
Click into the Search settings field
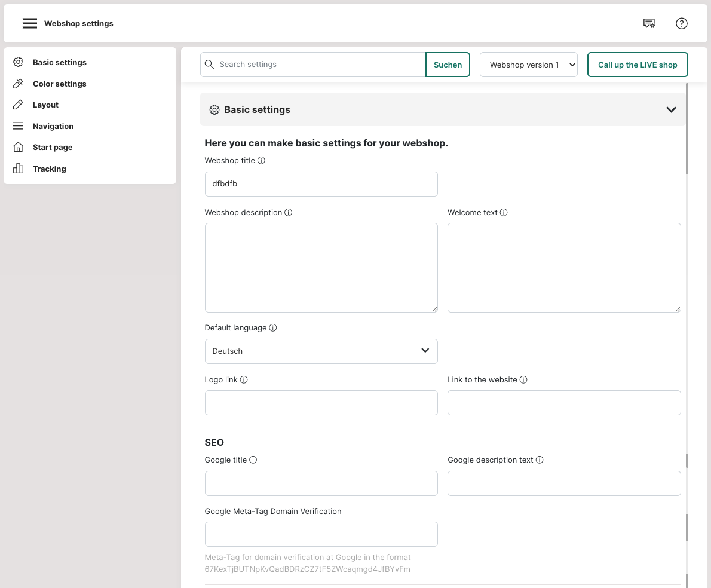pyautogui.click(x=320, y=65)
